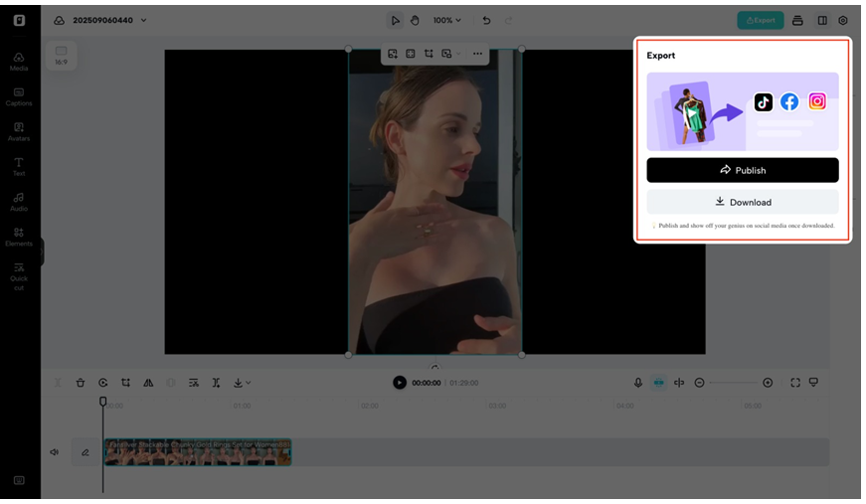Open the Captions panel
866x504 pixels.
19,95
